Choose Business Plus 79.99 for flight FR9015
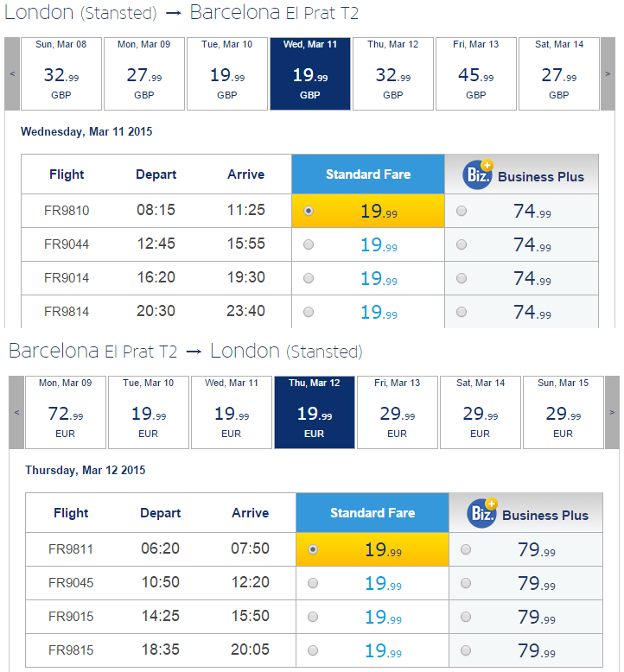 click(x=466, y=617)
